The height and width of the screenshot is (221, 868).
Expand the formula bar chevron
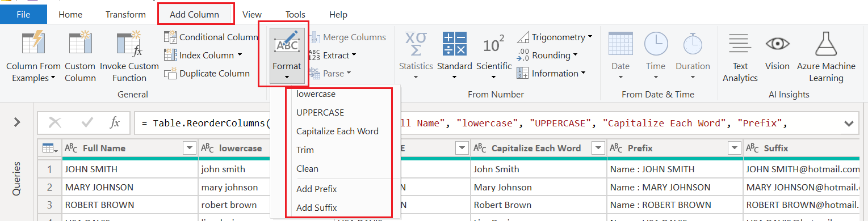click(849, 123)
